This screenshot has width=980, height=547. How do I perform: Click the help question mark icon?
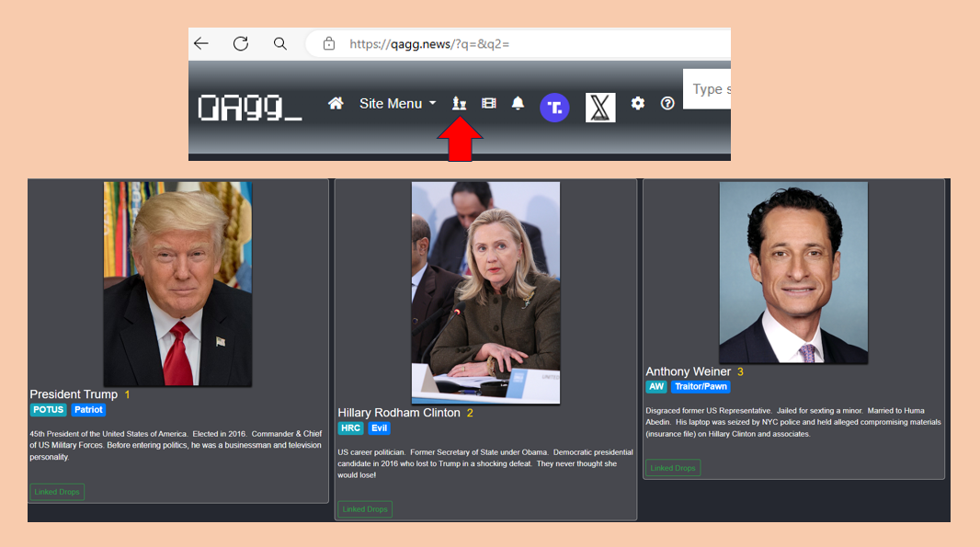pyautogui.click(x=667, y=103)
